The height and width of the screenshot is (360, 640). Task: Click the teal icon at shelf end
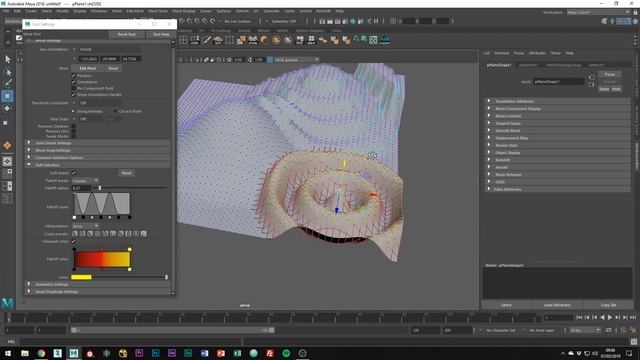[x=385, y=40]
